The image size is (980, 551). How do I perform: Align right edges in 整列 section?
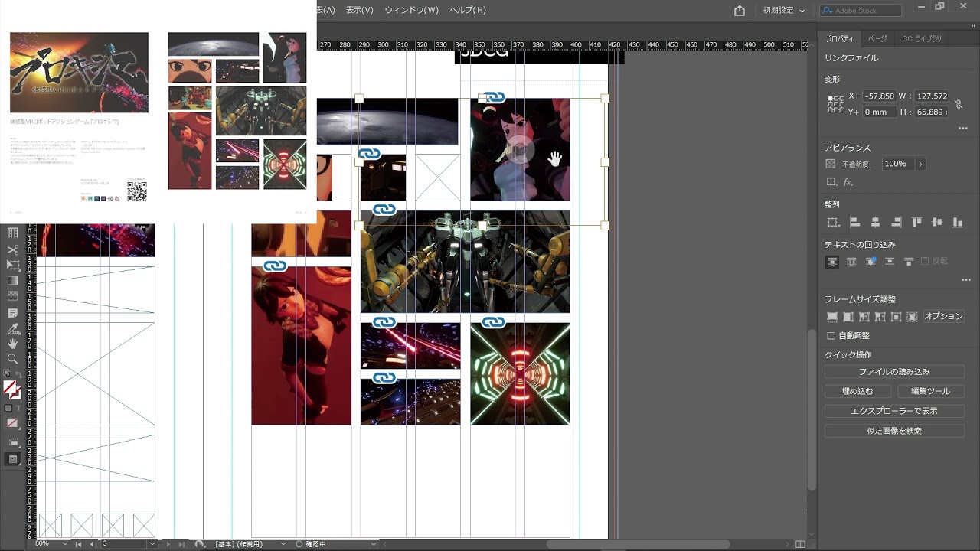pos(896,222)
